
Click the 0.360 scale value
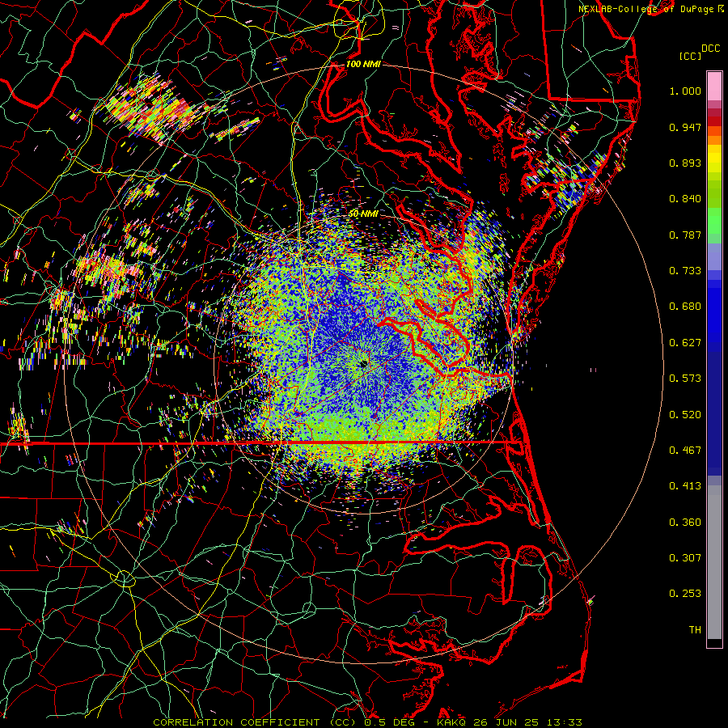[685, 523]
